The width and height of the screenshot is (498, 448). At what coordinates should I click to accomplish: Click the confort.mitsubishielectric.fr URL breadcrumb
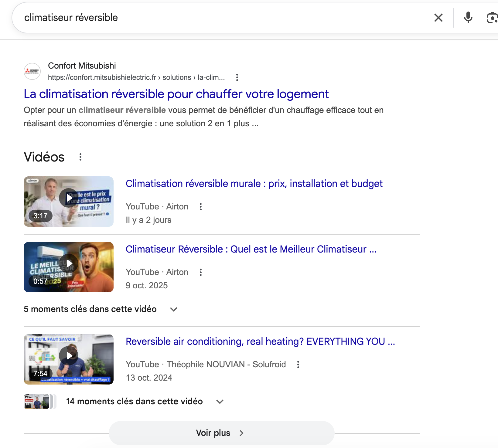click(136, 77)
